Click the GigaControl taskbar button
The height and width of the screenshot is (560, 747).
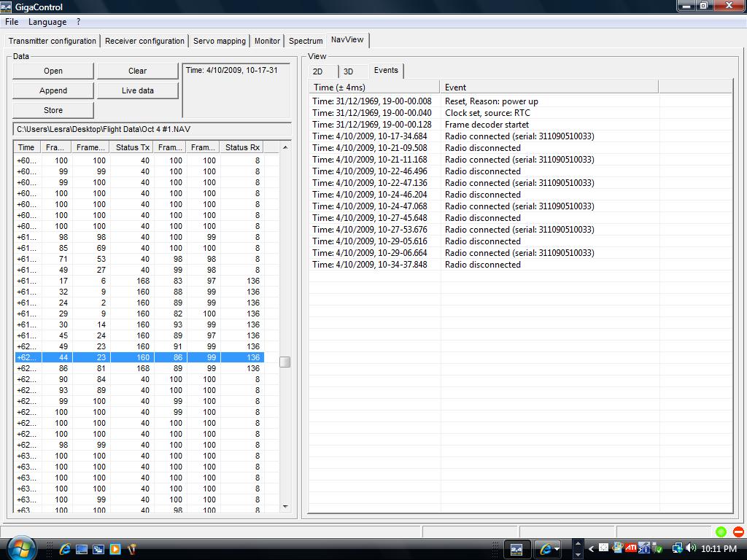coord(516,549)
